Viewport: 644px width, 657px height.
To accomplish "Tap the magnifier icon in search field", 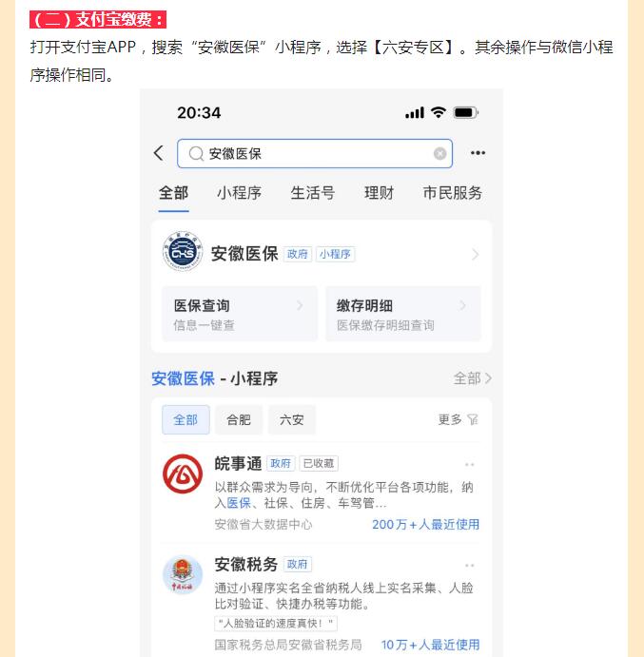I will click(x=196, y=154).
